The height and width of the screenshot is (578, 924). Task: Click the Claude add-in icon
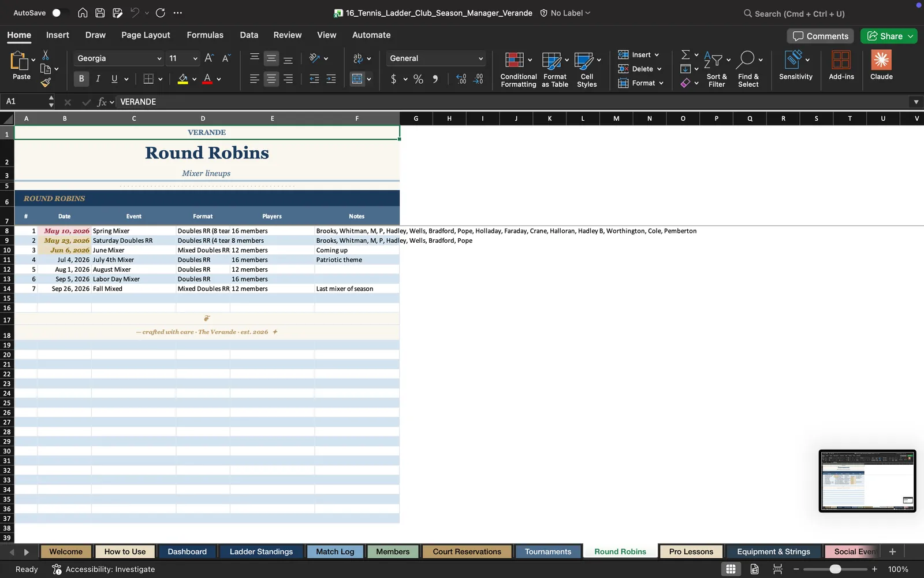881,60
